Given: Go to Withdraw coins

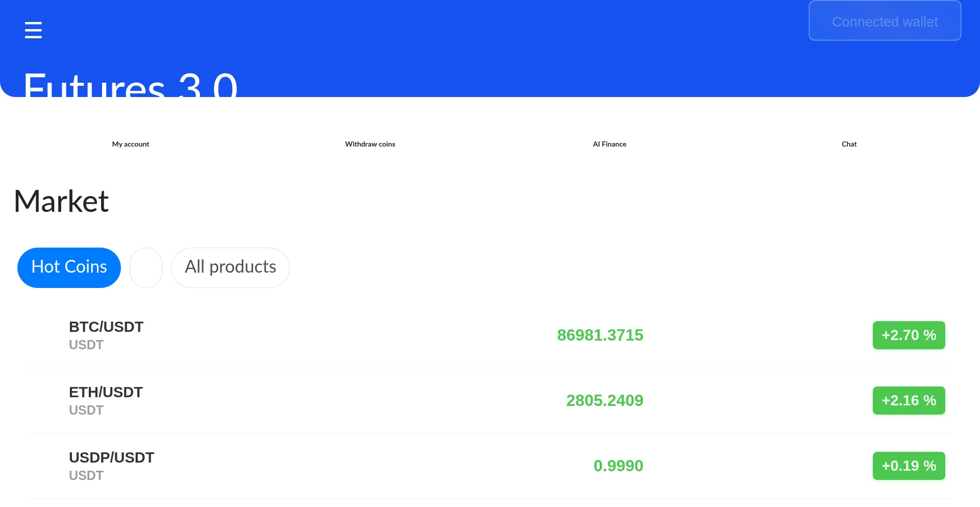Looking at the screenshot, I should pos(370,144).
